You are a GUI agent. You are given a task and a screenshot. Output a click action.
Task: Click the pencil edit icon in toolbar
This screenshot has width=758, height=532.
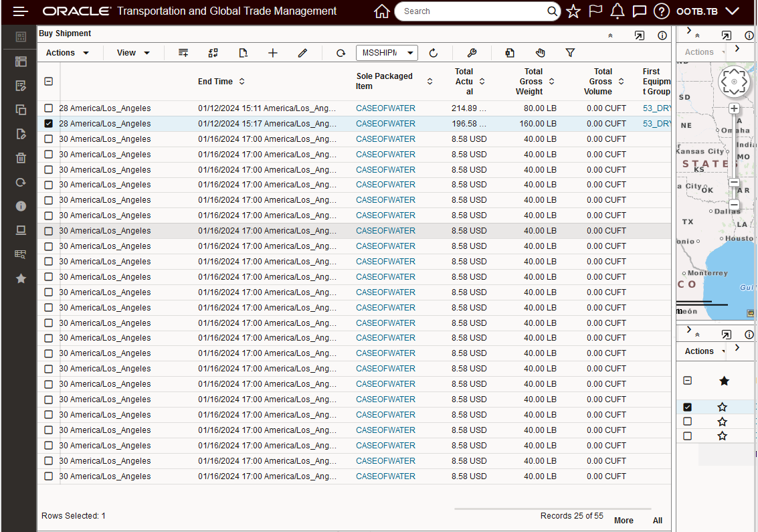[302, 53]
